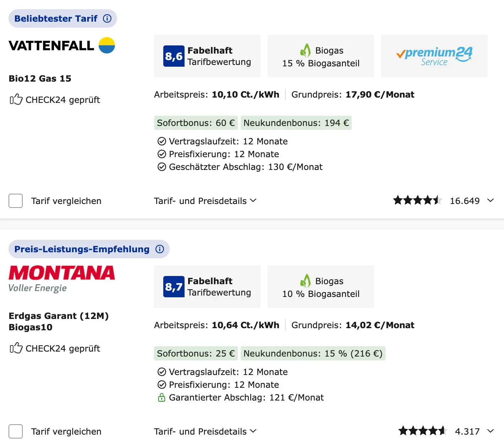Click the premium24 Service badge

coord(434,56)
